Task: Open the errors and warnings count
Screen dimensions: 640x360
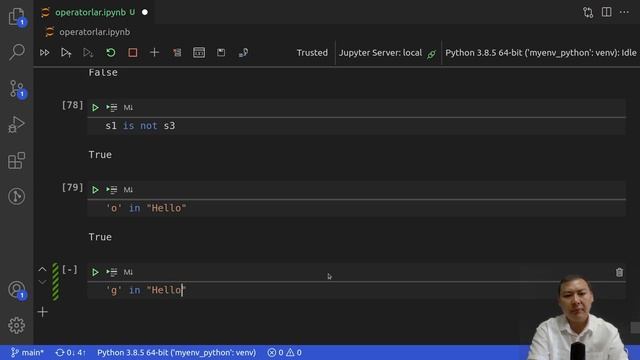Action: pos(284,353)
